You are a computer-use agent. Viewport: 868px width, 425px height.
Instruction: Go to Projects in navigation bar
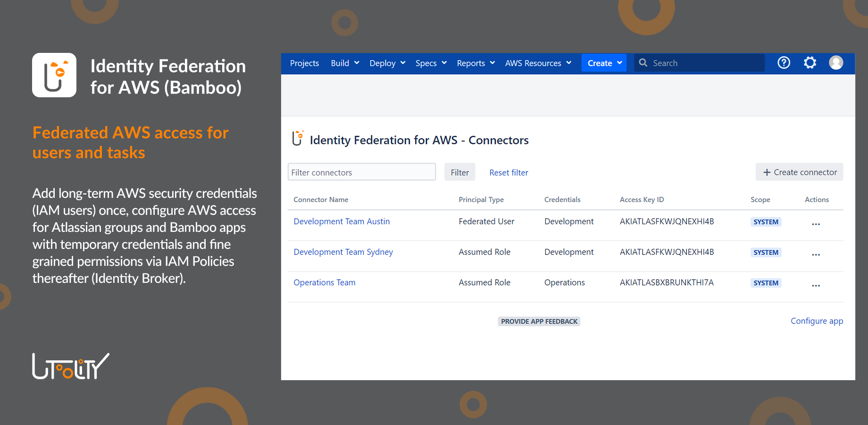coord(304,63)
